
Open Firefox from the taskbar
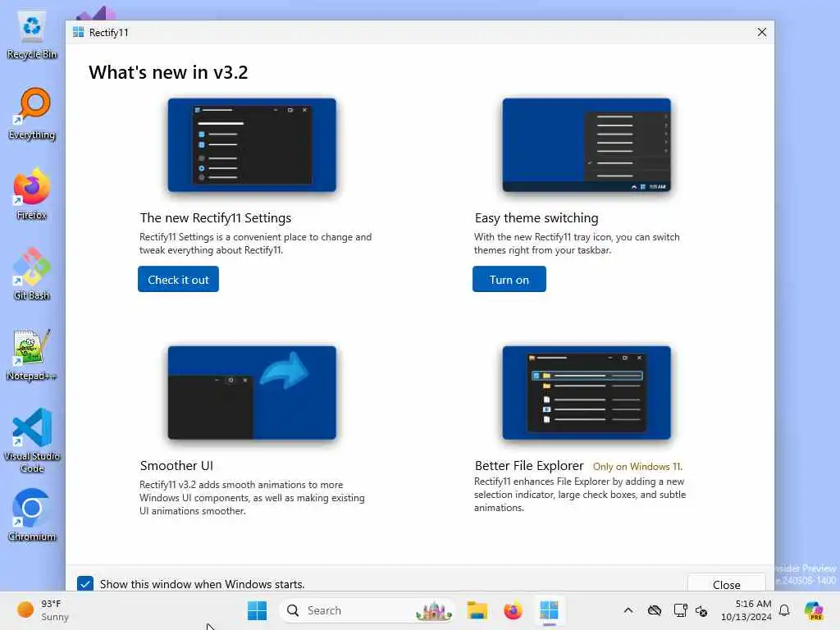click(513, 610)
